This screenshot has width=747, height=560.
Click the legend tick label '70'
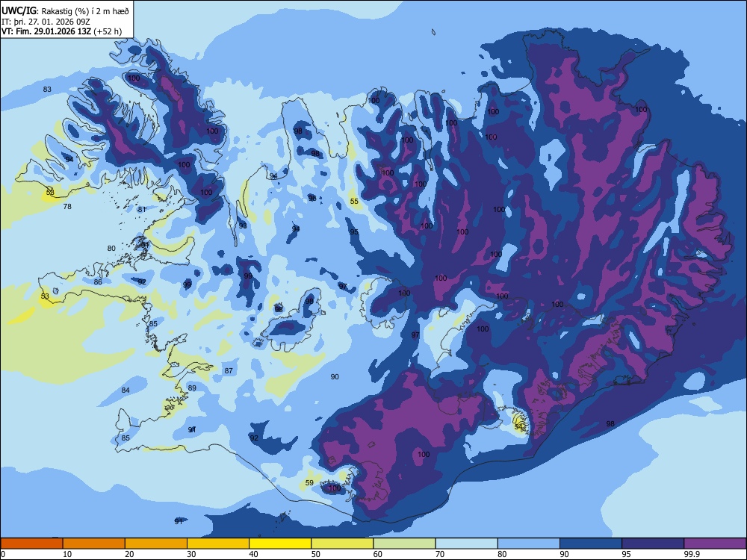click(440, 554)
